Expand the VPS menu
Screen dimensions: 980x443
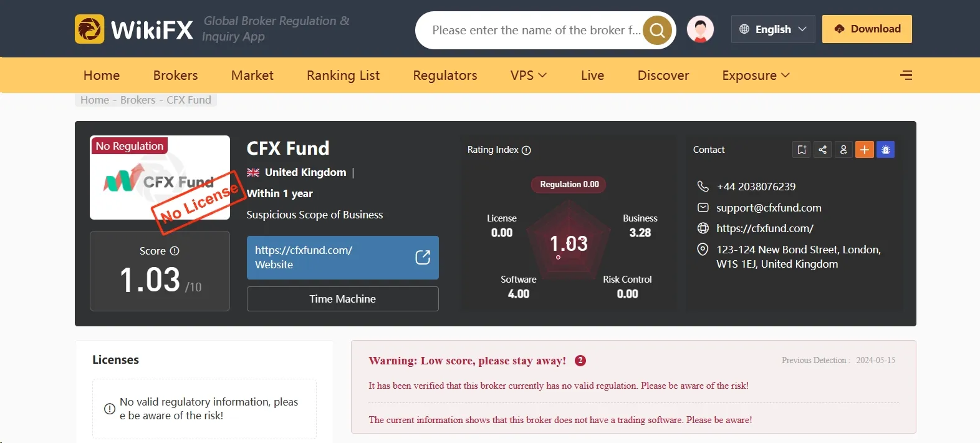529,75
